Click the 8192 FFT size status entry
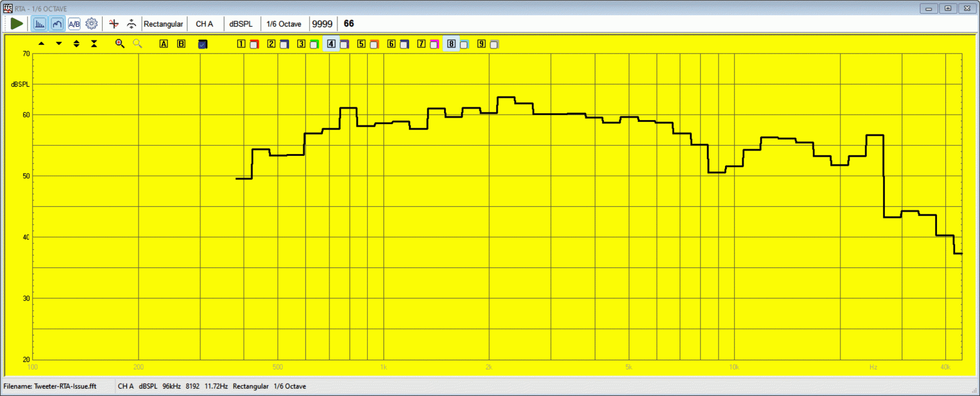The height and width of the screenshot is (396, 980). coord(192,386)
